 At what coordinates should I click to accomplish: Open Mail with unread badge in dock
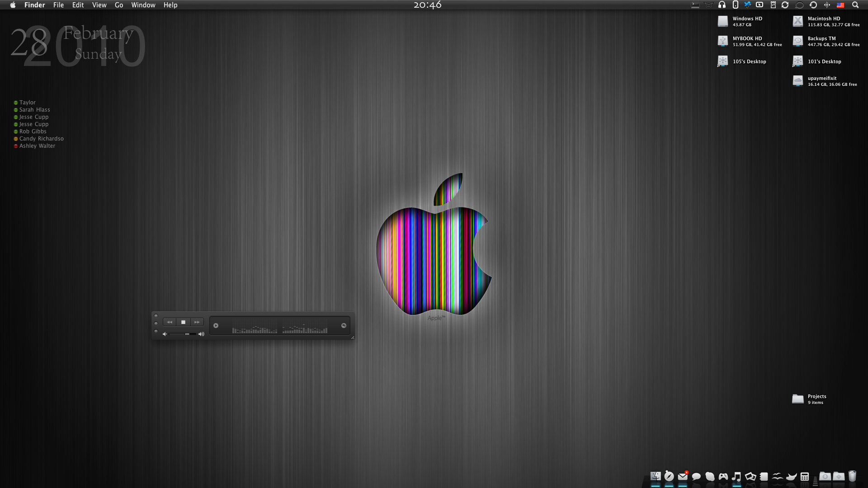pyautogui.click(x=683, y=476)
